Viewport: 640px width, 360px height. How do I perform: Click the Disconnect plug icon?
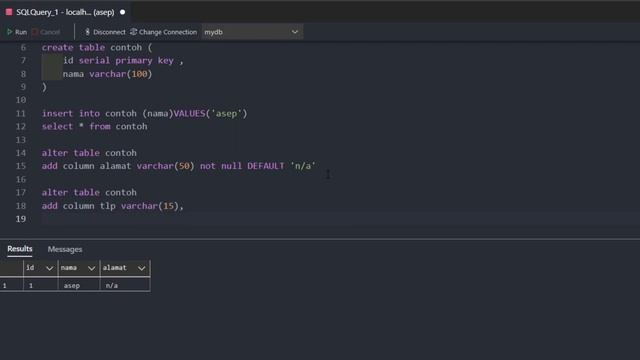coord(87,32)
